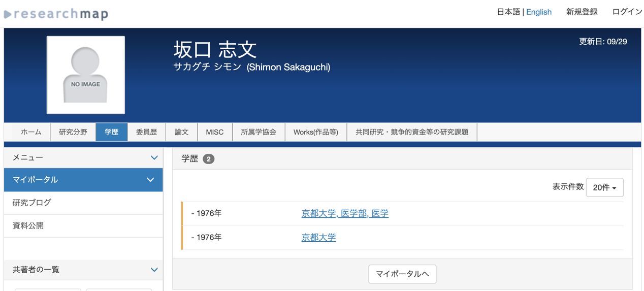644x291 pixels.
Task: Switch language to 日本語
Action: pyautogui.click(x=508, y=12)
